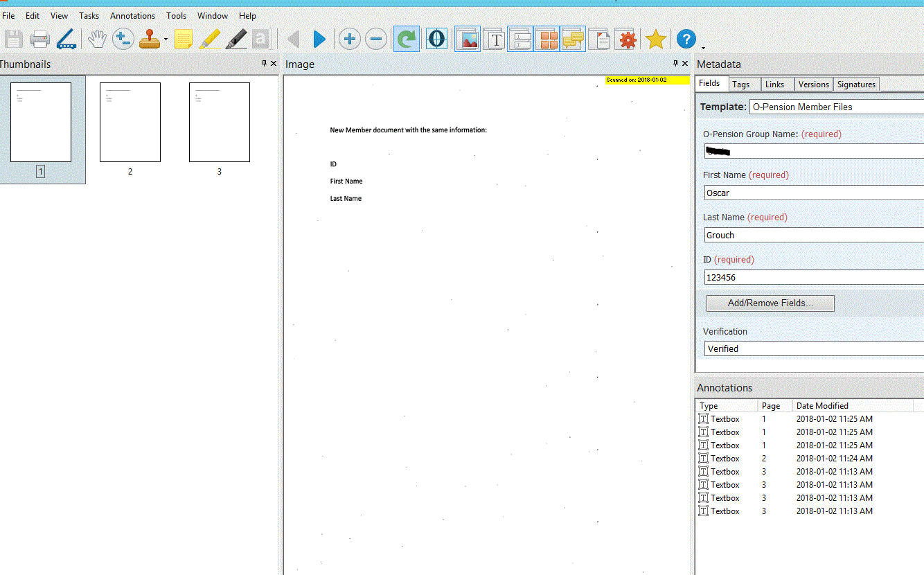This screenshot has height=575, width=924.
Task: Select the yellow sticky note annotation tool
Action: pos(183,39)
